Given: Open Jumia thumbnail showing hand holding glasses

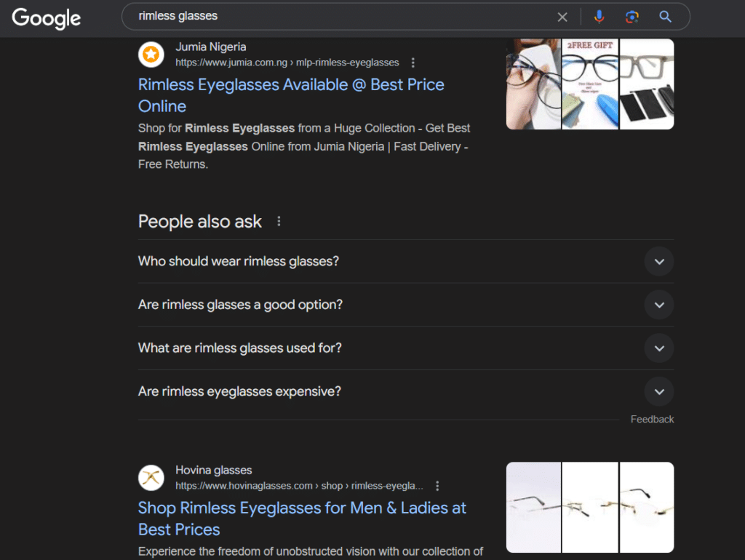Looking at the screenshot, I should pyautogui.click(x=533, y=84).
